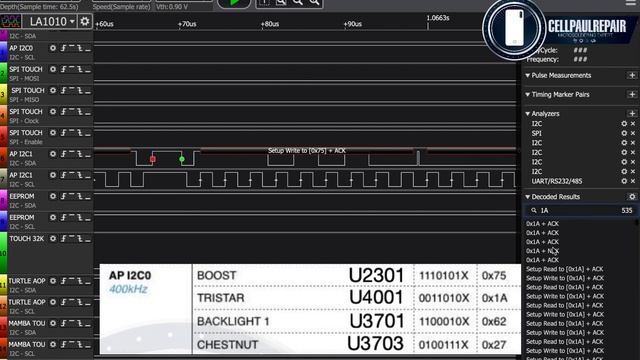
Task: Click the Vth: 0.90 V label
Action: (x=172, y=7)
